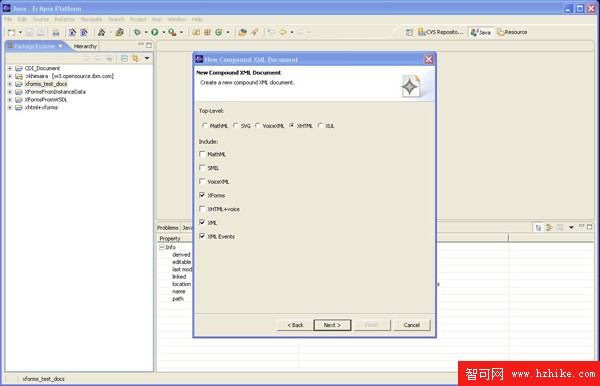Screen dimensions: 600x386
Task: Open the CVS Repository perspective
Action: pos(441,32)
